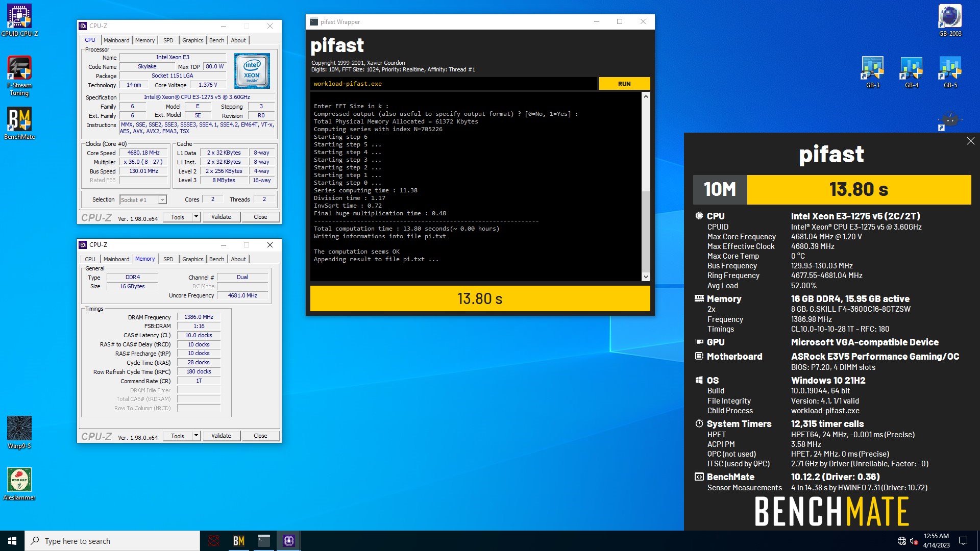Image resolution: width=980 pixels, height=551 pixels.
Task: Click workload-pifast.exe input field
Action: tap(453, 84)
